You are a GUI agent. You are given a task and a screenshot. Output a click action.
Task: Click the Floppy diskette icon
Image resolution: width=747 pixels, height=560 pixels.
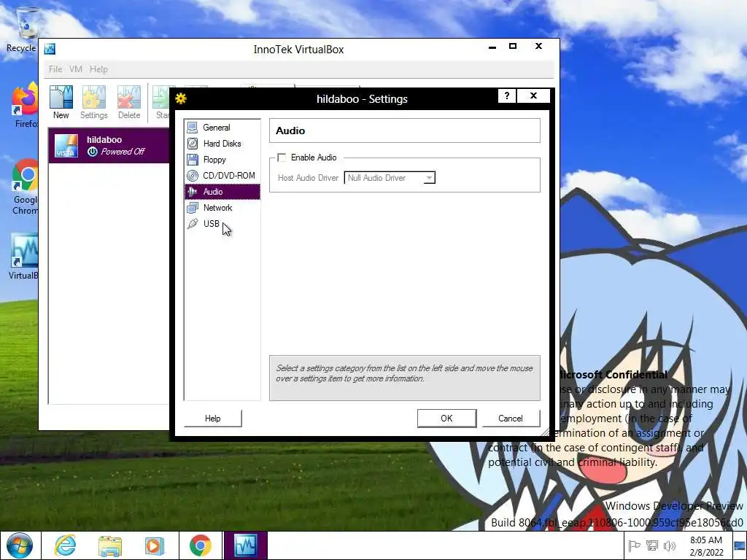point(193,160)
